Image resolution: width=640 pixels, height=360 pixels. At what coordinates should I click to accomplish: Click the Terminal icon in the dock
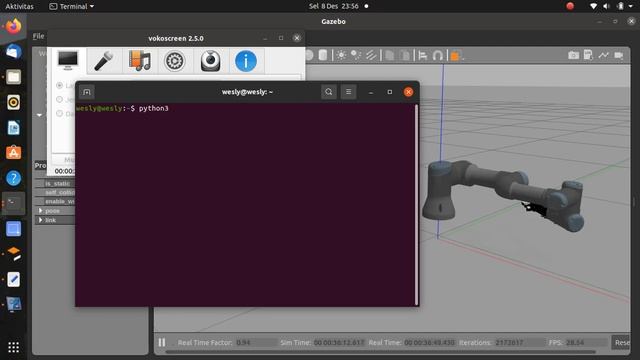click(13, 203)
